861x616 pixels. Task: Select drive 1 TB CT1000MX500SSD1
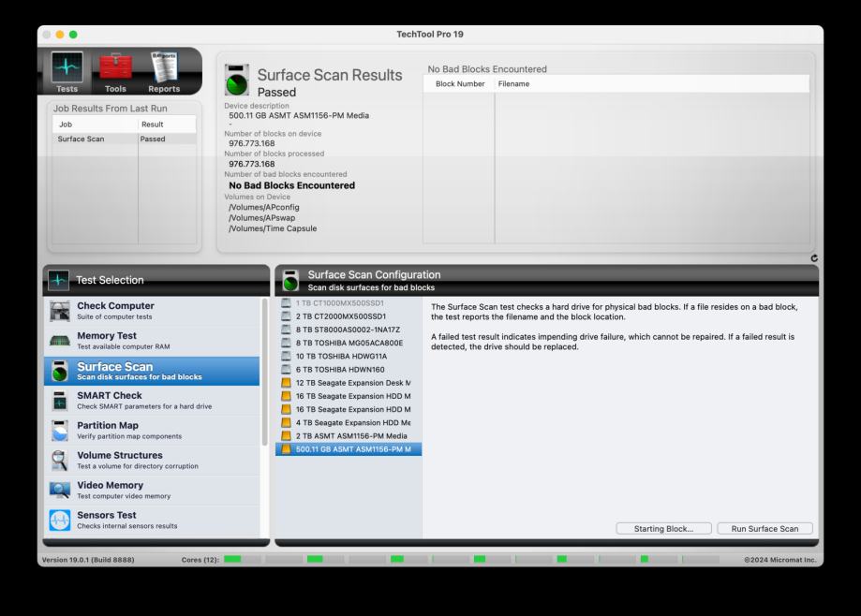[x=349, y=302]
